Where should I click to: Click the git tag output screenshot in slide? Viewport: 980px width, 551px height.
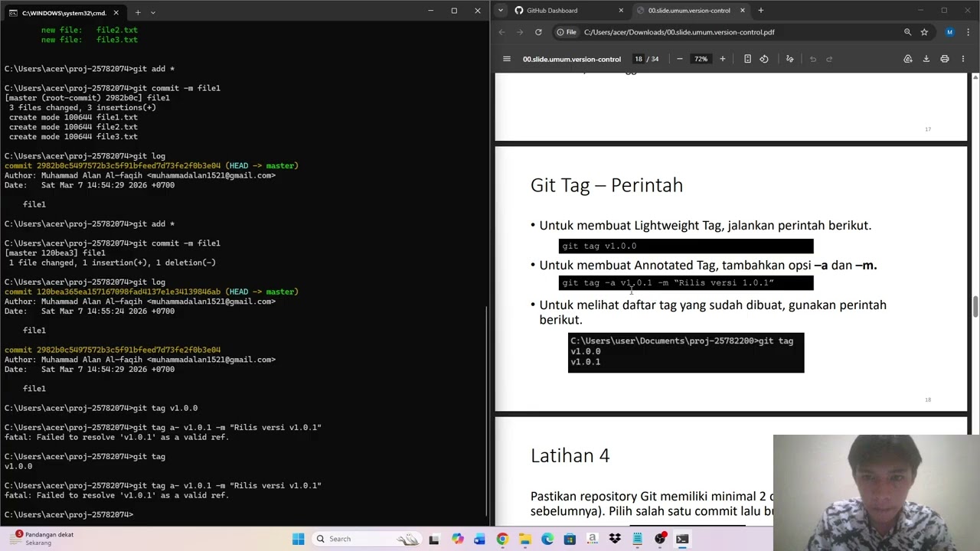click(x=686, y=353)
